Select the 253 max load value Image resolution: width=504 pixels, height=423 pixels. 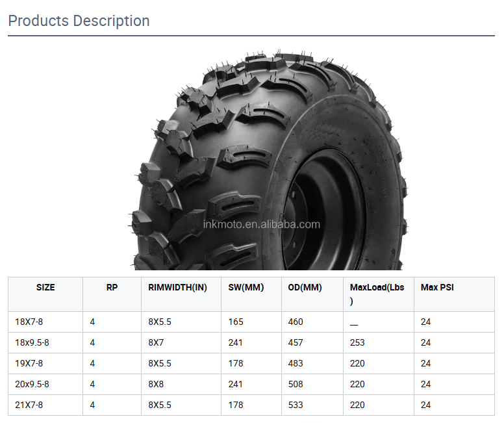[x=357, y=342]
